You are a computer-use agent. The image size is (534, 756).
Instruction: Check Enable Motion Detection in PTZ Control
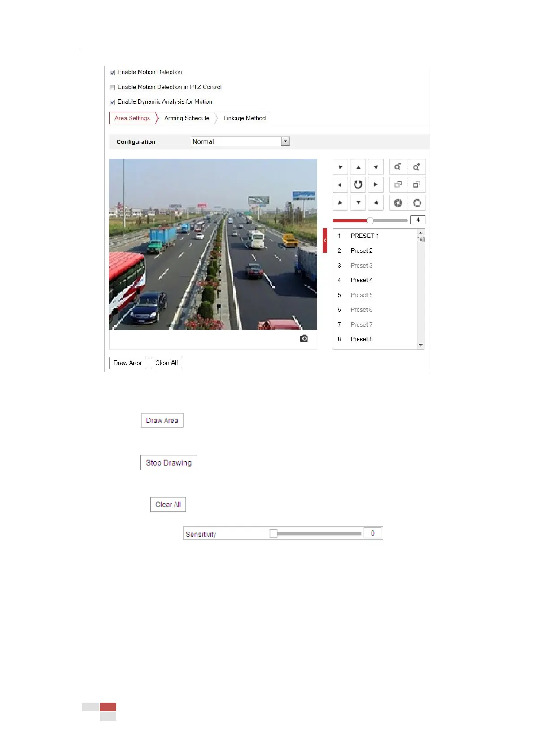coord(112,88)
